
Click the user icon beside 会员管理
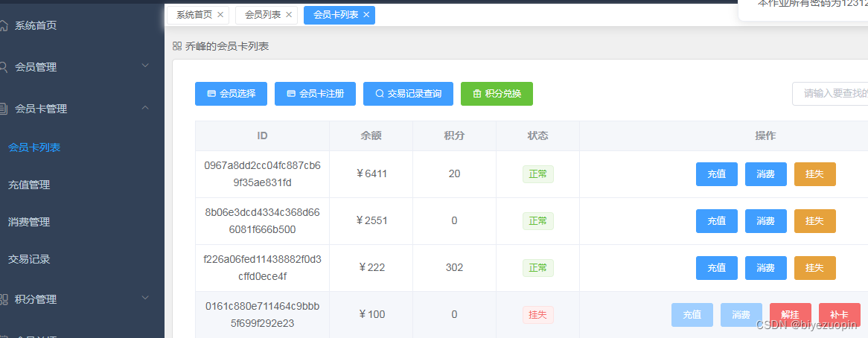(3, 67)
